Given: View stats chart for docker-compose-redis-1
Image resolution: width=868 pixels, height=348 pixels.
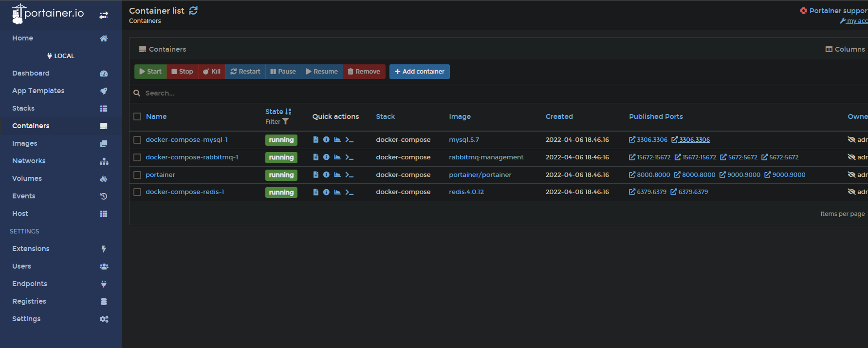Looking at the screenshot, I should 337,192.
